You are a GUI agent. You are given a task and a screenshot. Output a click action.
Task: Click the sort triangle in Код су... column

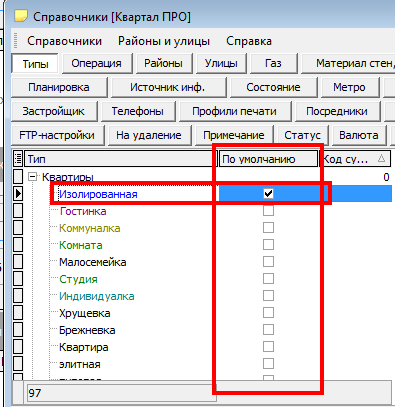point(381,158)
